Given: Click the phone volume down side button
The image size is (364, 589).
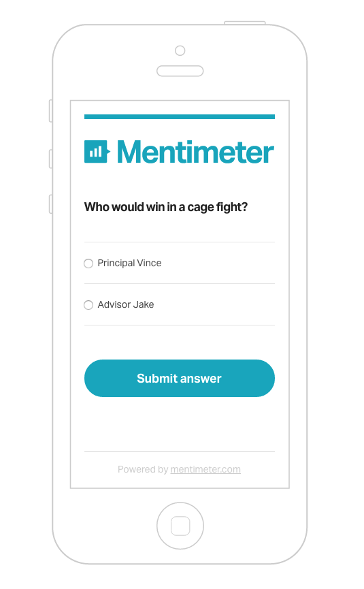Looking at the screenshot, I should [x=50, y=204].
